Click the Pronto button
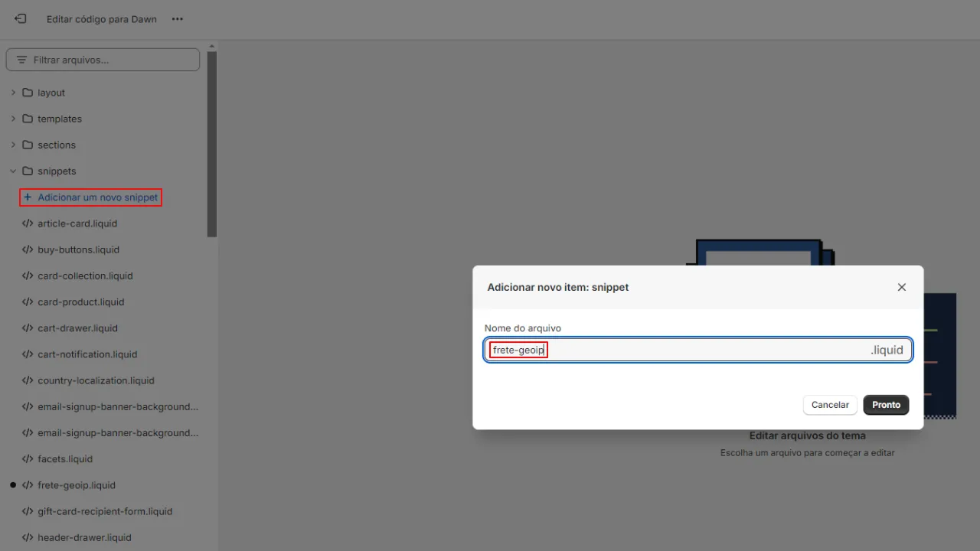Viewport: 980px width, 551px height. pyautogui.click(x=886, y=405)
